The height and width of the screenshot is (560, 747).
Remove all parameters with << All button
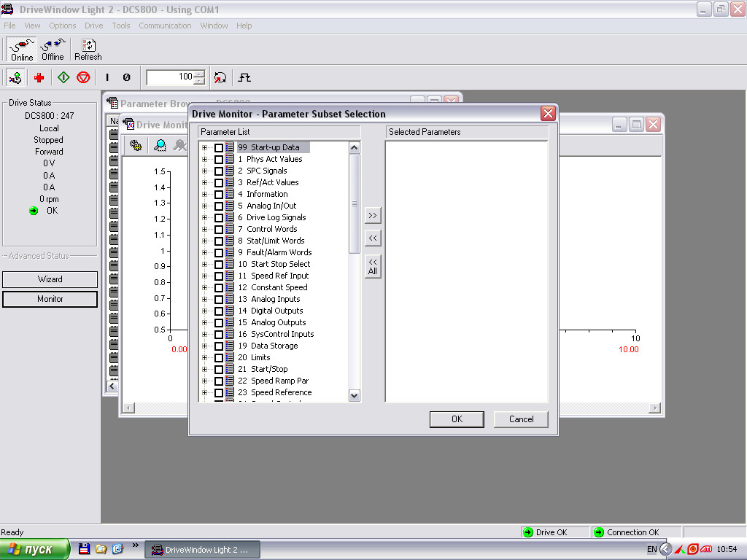coord(373,267)
